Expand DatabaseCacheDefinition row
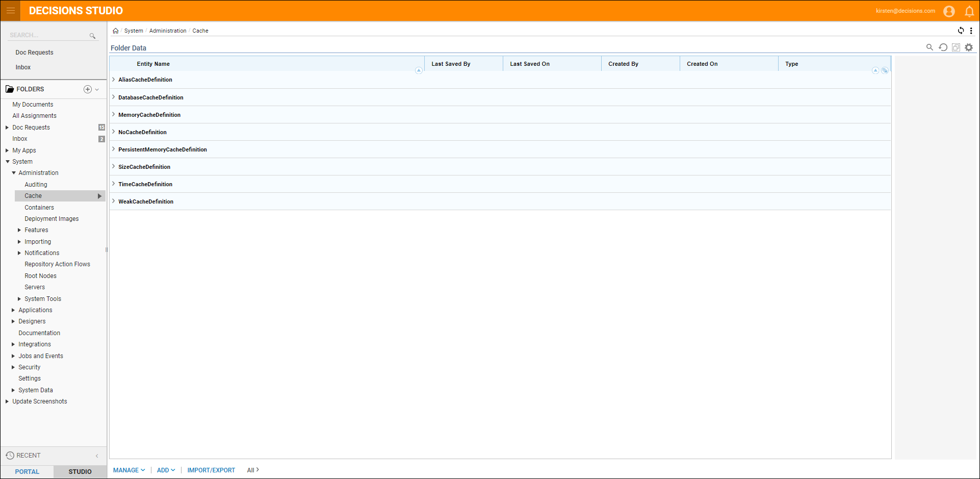980x479 pixels. (x=113, y=97)
